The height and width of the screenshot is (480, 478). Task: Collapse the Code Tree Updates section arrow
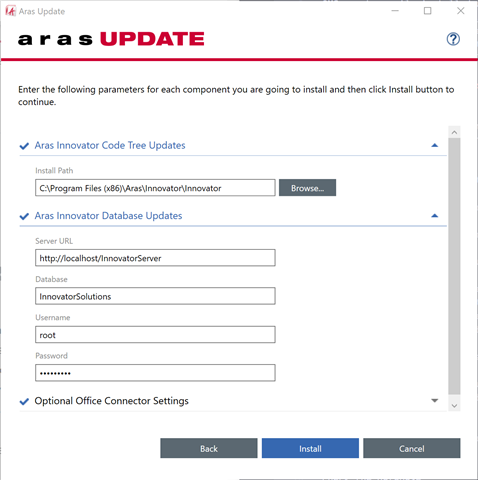click(x=434, y=145)
